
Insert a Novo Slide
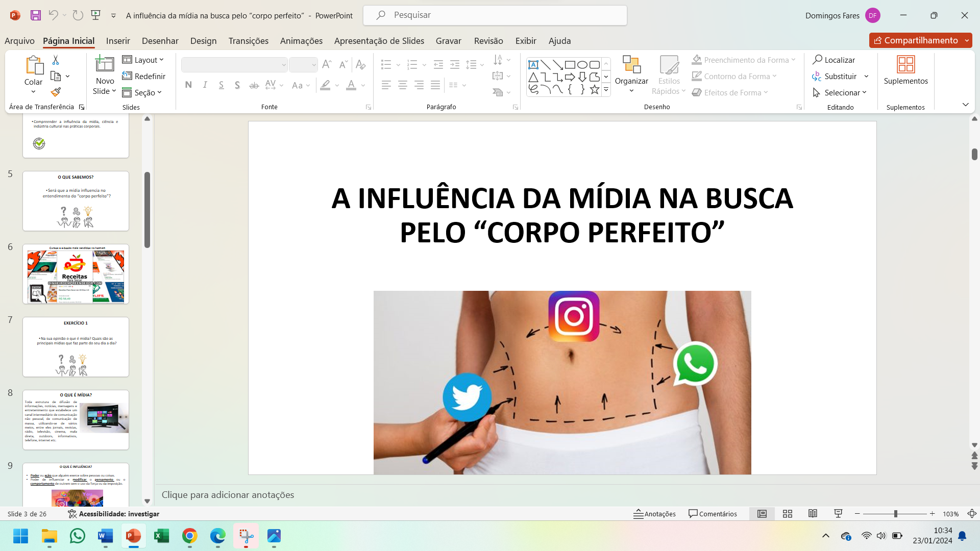(105, 76)
